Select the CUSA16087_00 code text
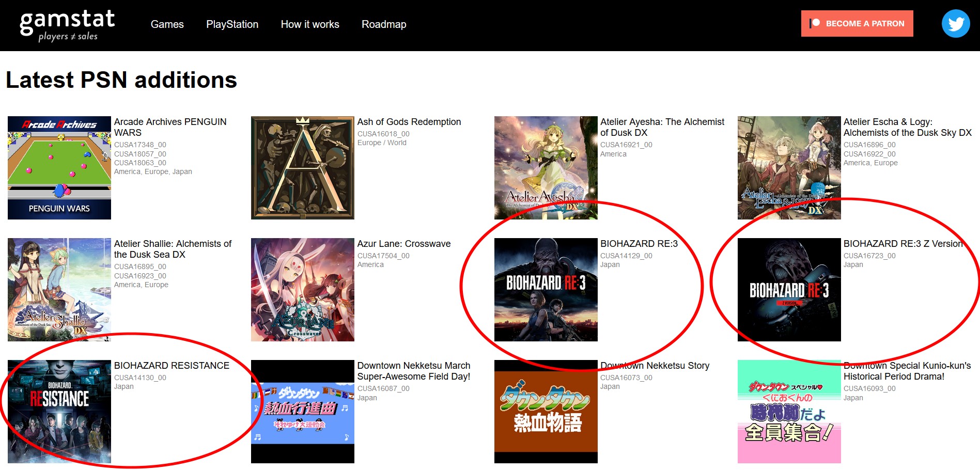The image size is (980, 470). point(383,388)
